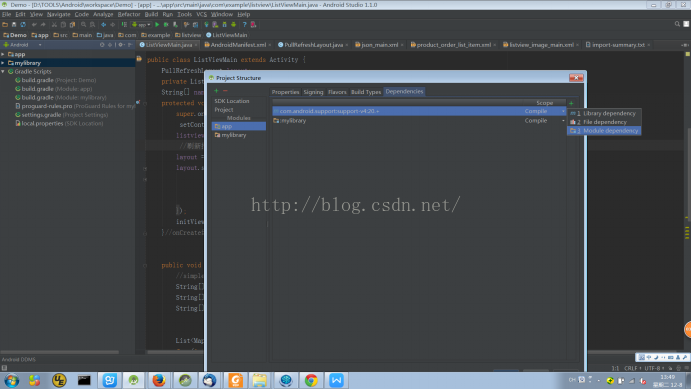Select the app module in Project Structure
This screenshot has height=389, width=692.
239,126
